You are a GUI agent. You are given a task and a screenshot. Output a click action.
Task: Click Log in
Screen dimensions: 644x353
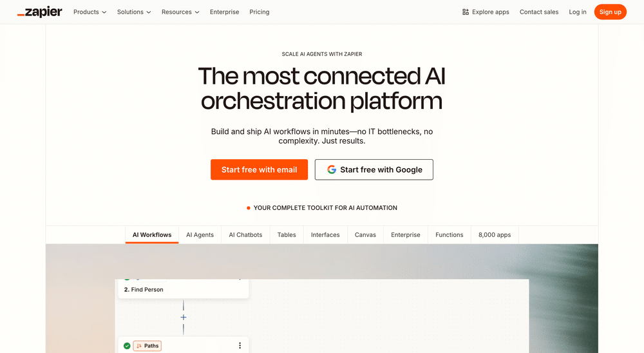578,12
